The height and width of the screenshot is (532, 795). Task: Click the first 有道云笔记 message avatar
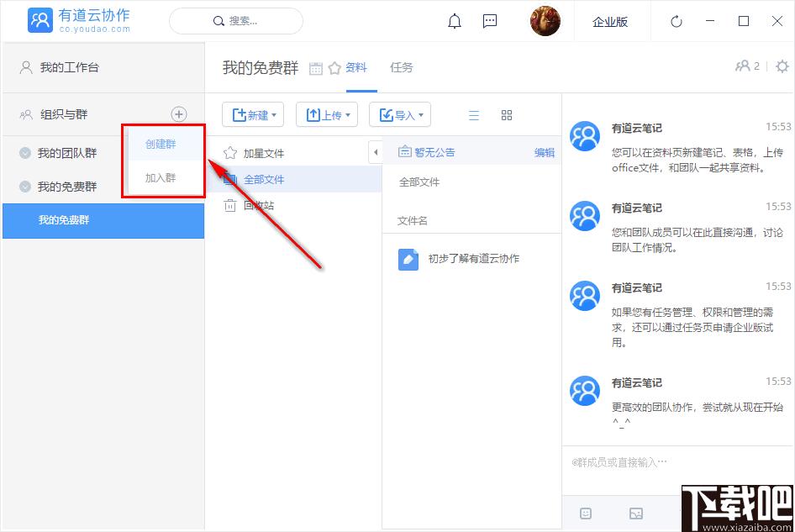coord(585,136)
